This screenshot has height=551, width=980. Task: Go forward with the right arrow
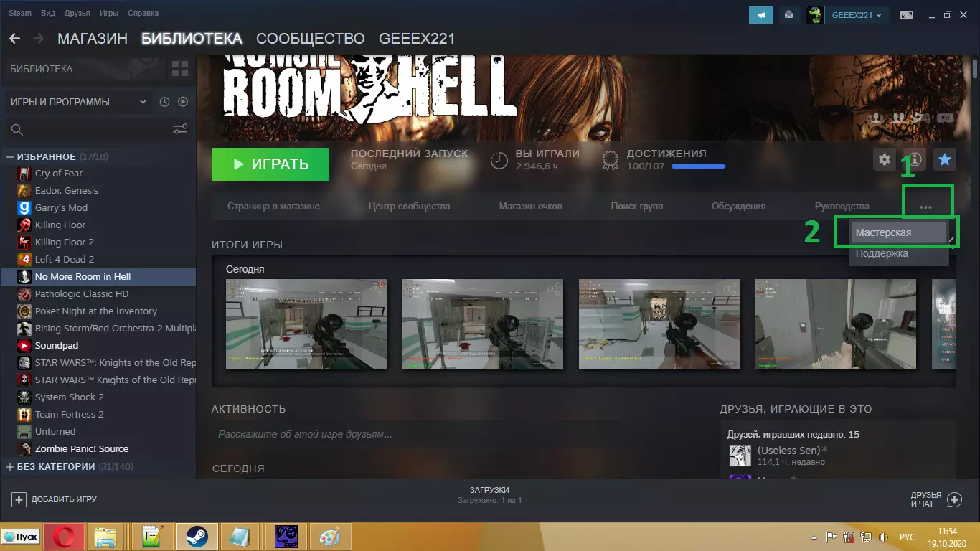[x=38, y=39]
